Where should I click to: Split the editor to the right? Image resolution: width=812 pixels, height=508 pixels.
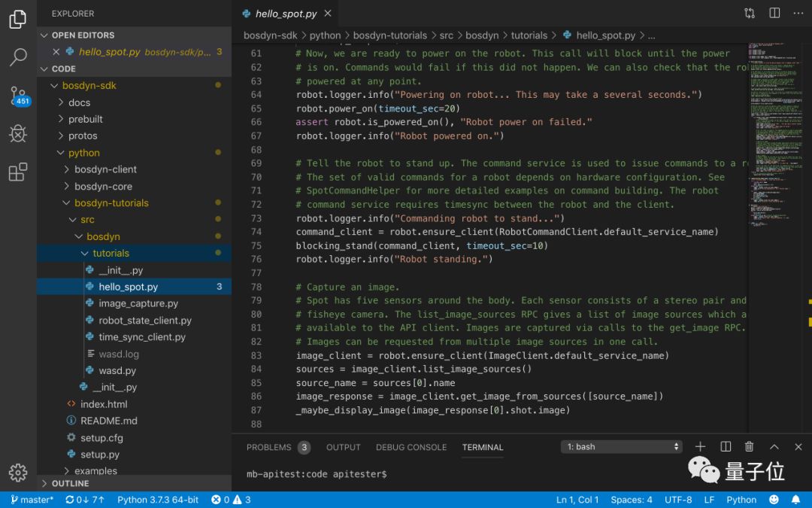pyautogui.click(x=774, y=14)
